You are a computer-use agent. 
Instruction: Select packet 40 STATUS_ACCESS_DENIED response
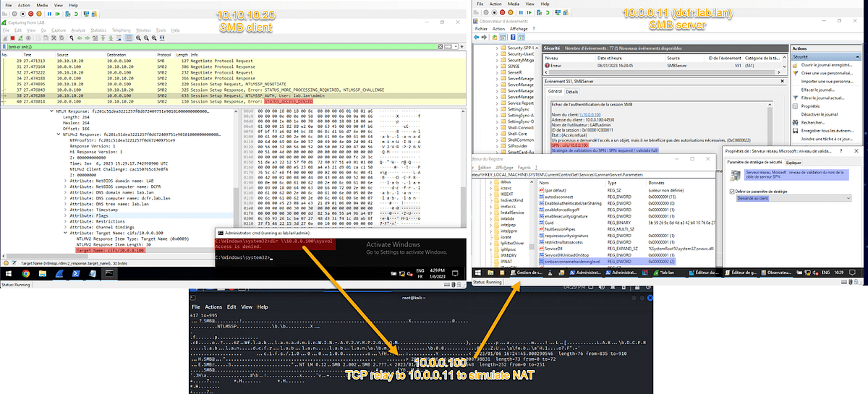(233, 103)
